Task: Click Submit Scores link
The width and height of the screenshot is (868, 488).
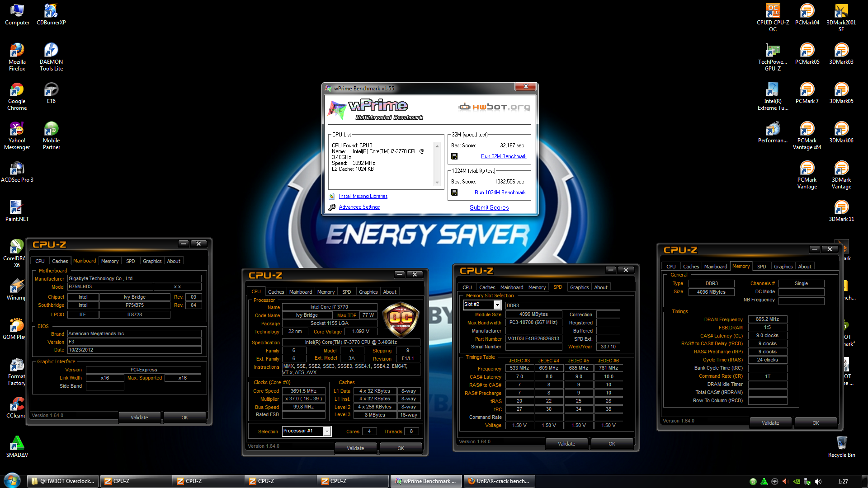Action: point(489,207)
